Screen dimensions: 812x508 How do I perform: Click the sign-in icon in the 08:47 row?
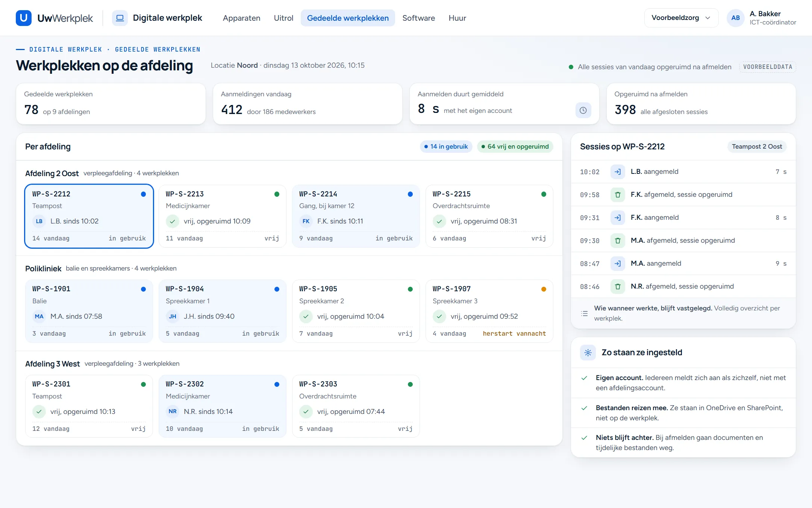pos(618,264)
